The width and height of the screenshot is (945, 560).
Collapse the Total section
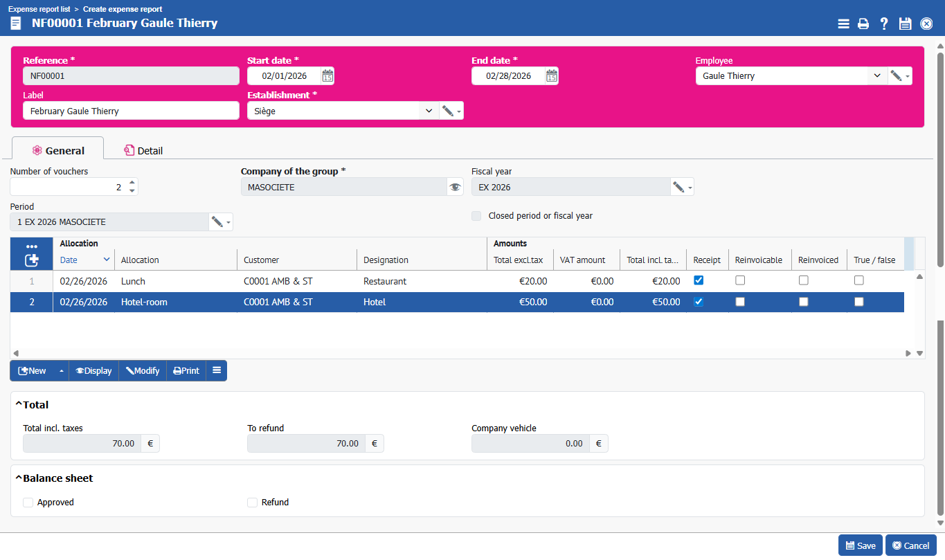click(19, 404)
